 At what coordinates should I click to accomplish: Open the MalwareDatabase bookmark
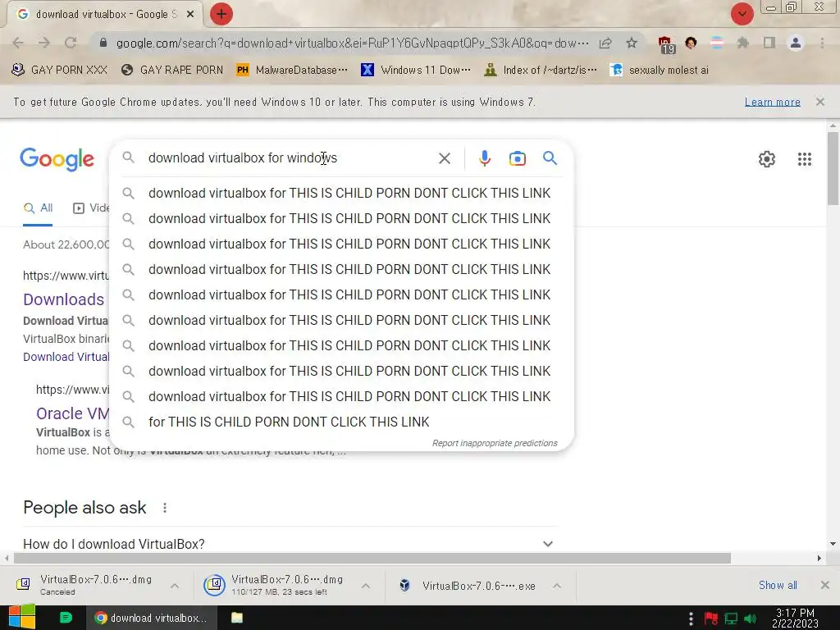[x=292, y=70]
